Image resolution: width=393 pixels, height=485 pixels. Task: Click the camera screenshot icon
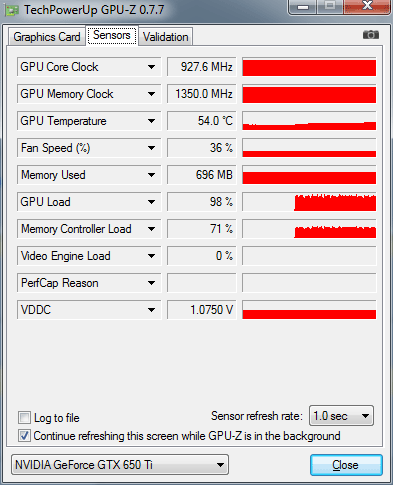(x=371, y=34)
